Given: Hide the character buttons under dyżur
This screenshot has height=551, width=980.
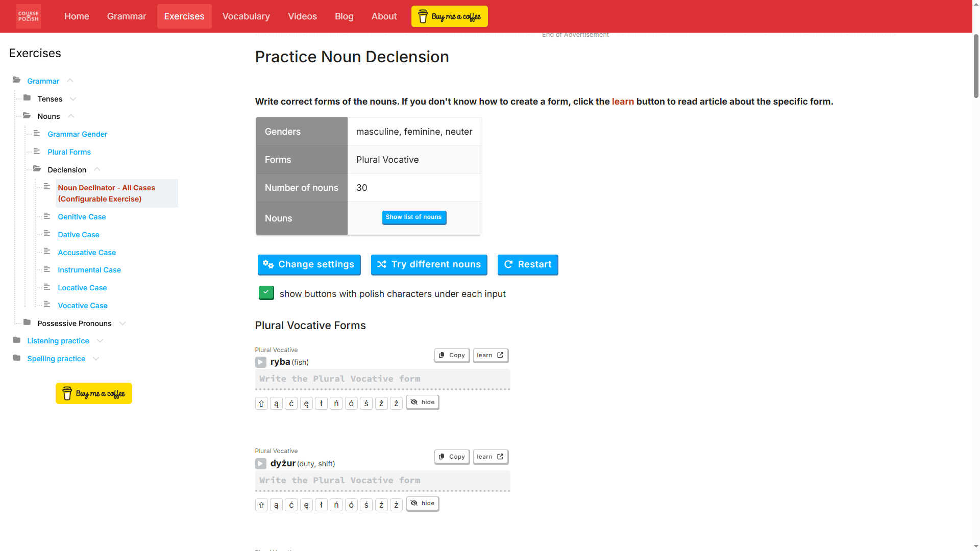Looking at the screenshot, I should click(422, 504).
